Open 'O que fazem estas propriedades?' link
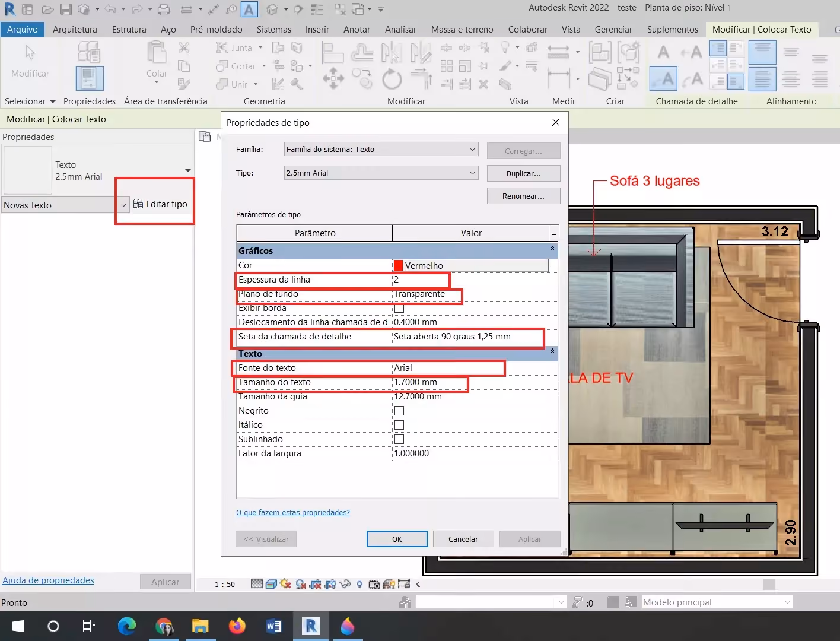840x641 pixels. point(293,512)
